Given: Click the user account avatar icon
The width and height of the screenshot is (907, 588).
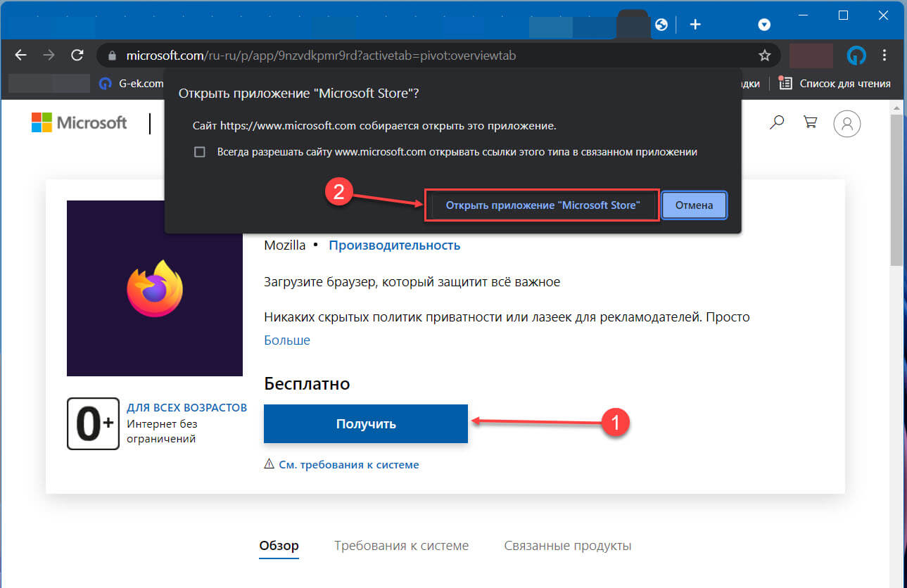Looking at the screenshot, I should [x=847, y=123].
